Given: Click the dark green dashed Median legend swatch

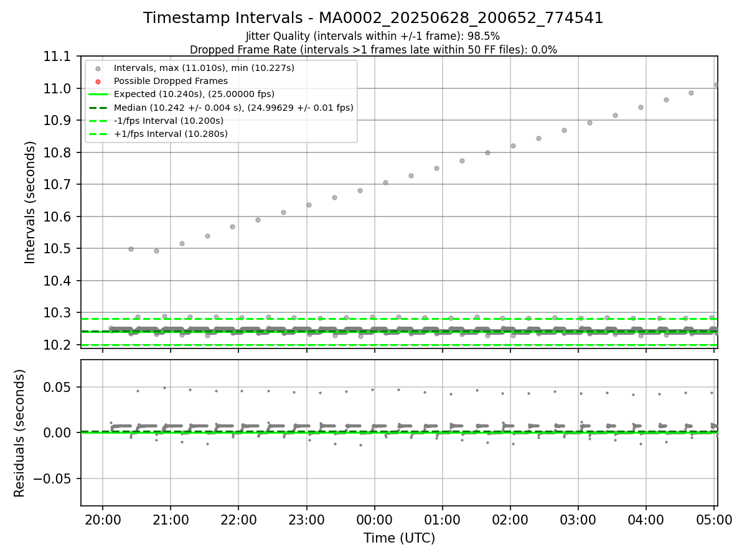Looking at the screenshot, I should [x=98, y=108].
